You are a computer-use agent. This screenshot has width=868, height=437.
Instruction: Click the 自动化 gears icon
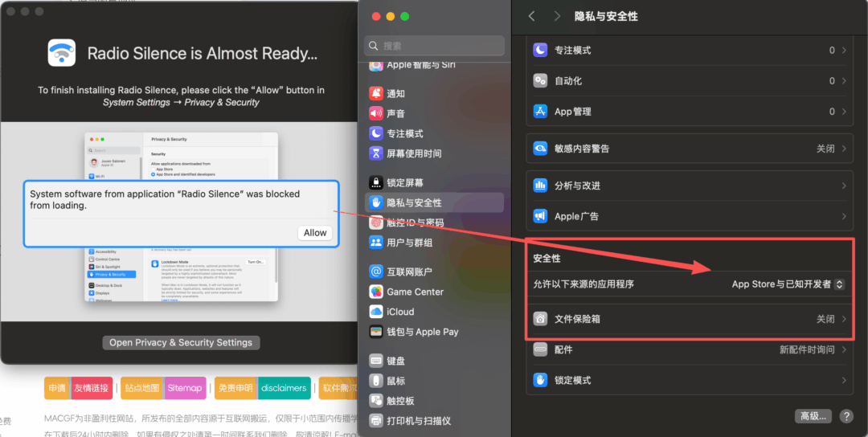pyautogui.click(x=540, y=81)
